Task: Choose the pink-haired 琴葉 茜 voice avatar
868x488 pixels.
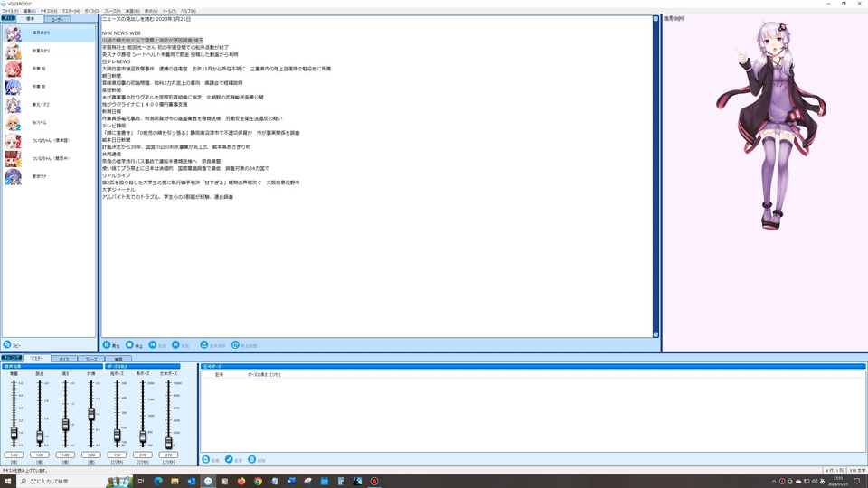Action: pos(13,69)
